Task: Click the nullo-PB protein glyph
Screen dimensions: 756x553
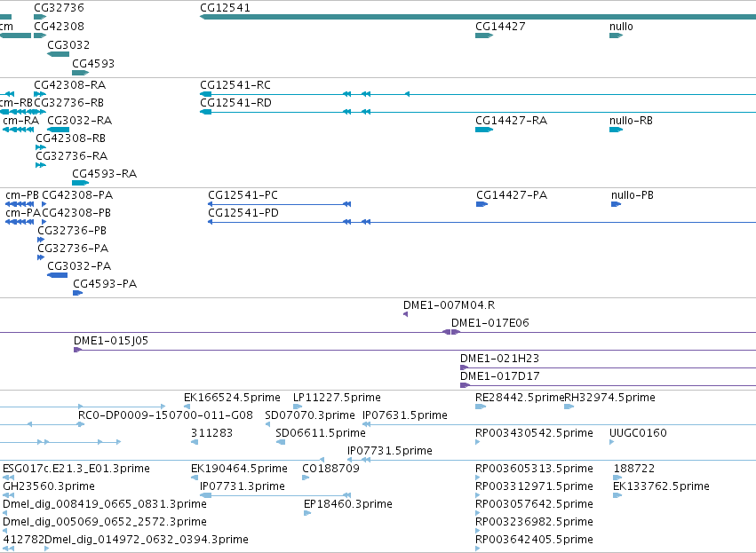Action: [x=616, y=204]
